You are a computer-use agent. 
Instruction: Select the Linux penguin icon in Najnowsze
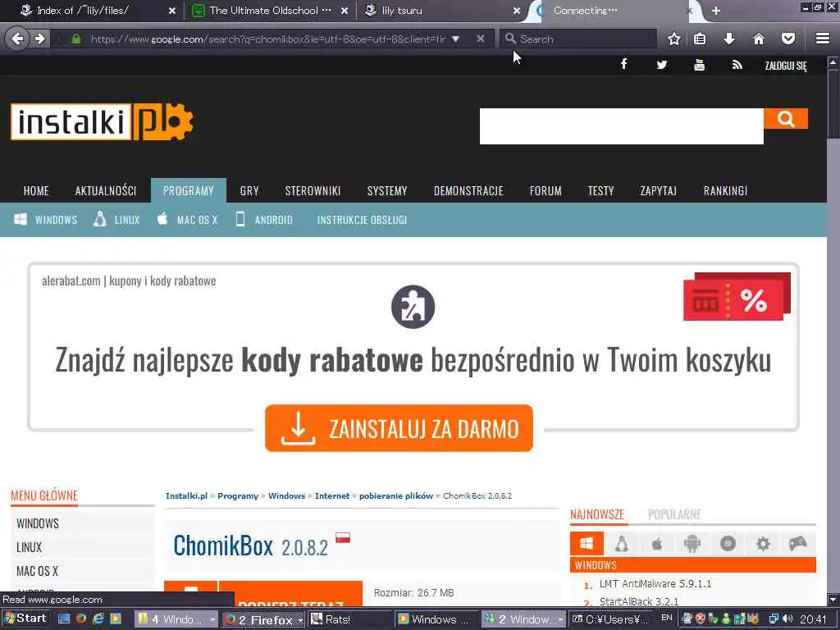coord(622,544)
